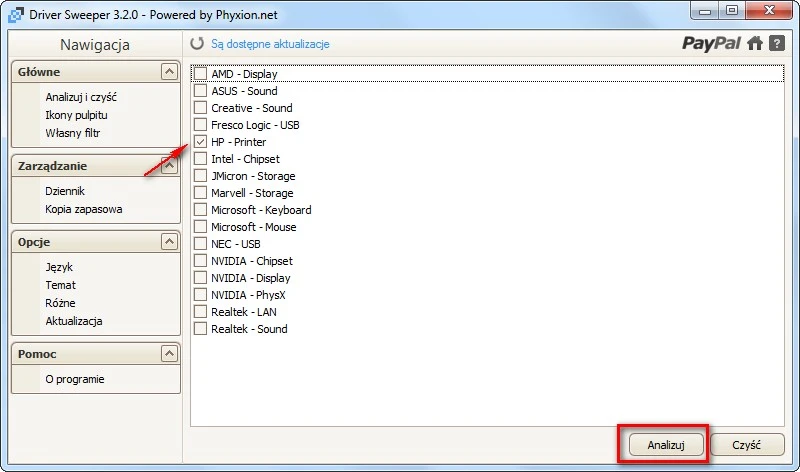This screenshot has width=800, height=472.
Task: Click the PayPal donate logo
Action: pyautogui.click(x=711, y=43)
